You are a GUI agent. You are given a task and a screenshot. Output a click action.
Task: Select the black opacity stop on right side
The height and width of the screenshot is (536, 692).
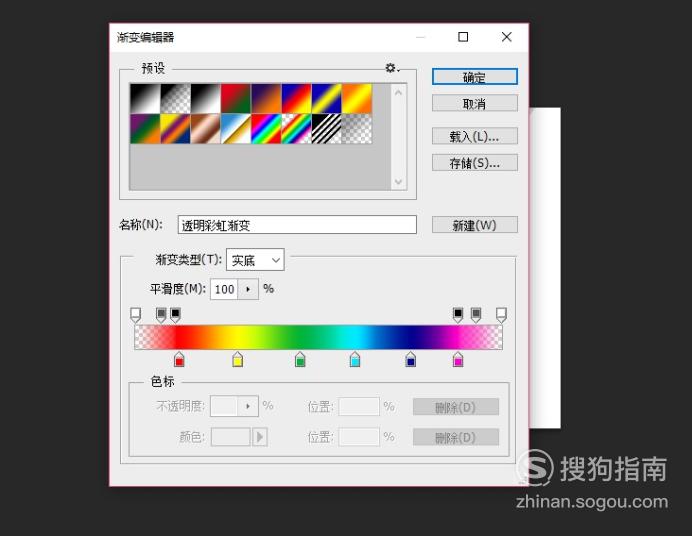point(458,315)
